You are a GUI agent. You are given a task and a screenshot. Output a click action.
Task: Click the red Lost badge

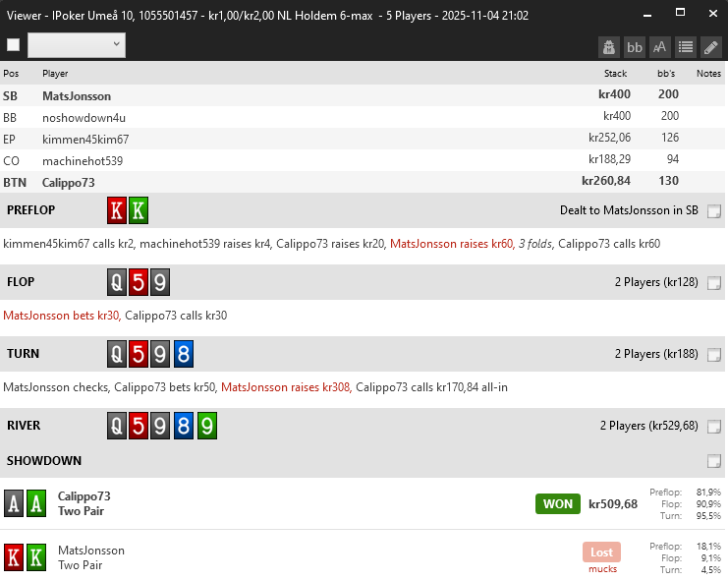pos(601,552)
